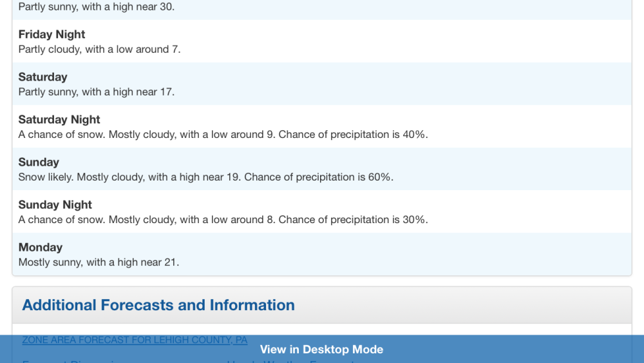
Task: Click "Mostly cloudy, with a low around 9" text
Action: pyautogui.click(x=191, y=135)
